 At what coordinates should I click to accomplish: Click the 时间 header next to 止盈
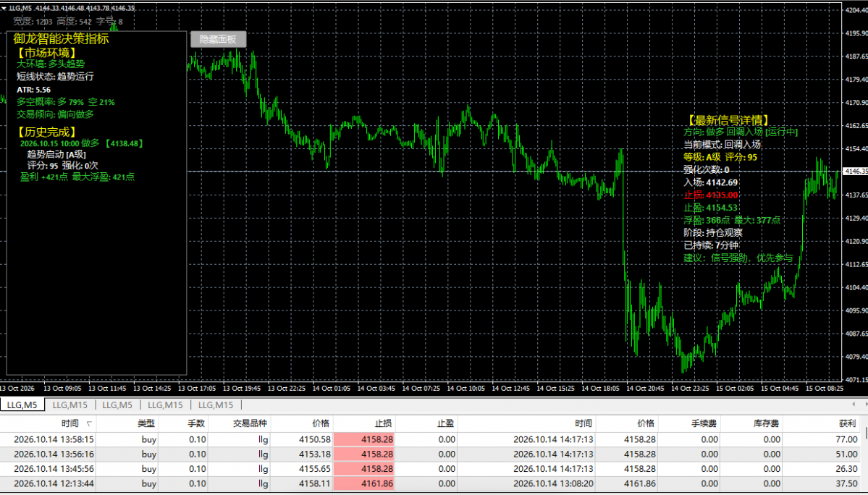(x=583, y=423)
